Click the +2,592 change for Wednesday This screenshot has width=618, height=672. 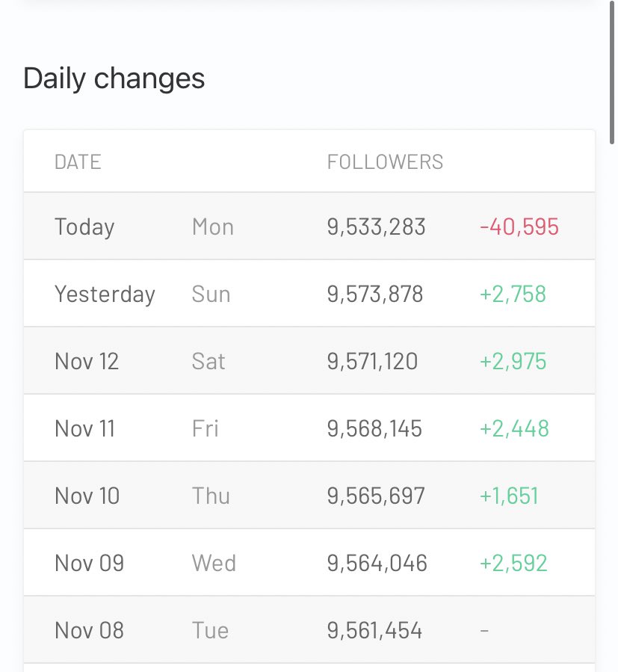[513, 563]
